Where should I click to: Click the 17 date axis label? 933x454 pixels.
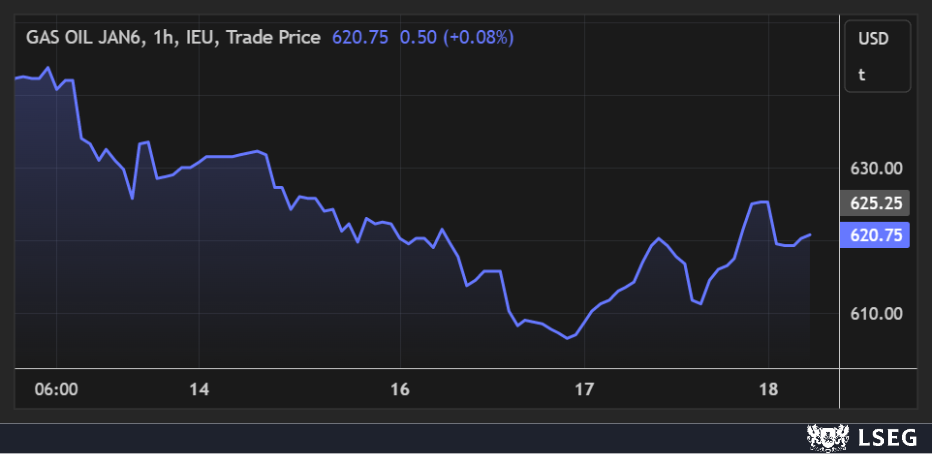(x=583, y=389)
